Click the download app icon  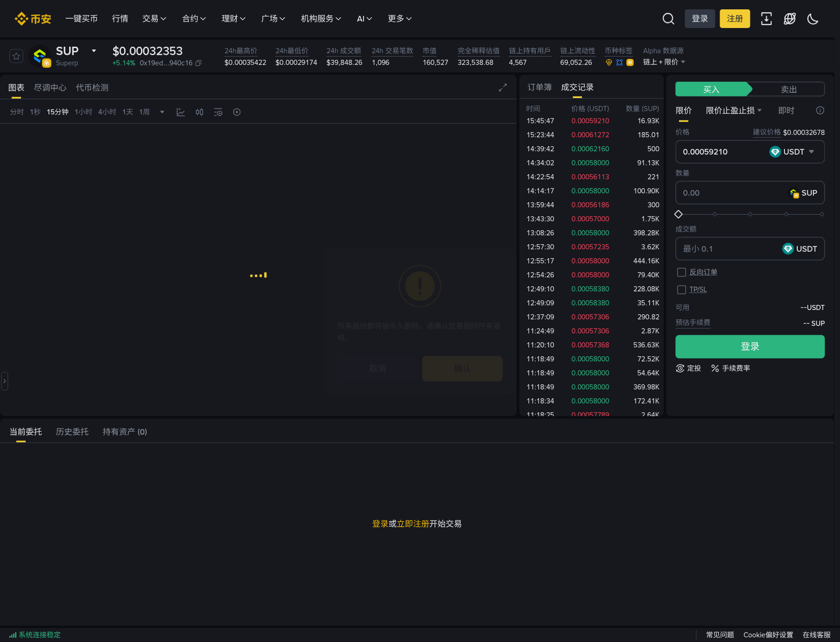[x=766, y=19]
